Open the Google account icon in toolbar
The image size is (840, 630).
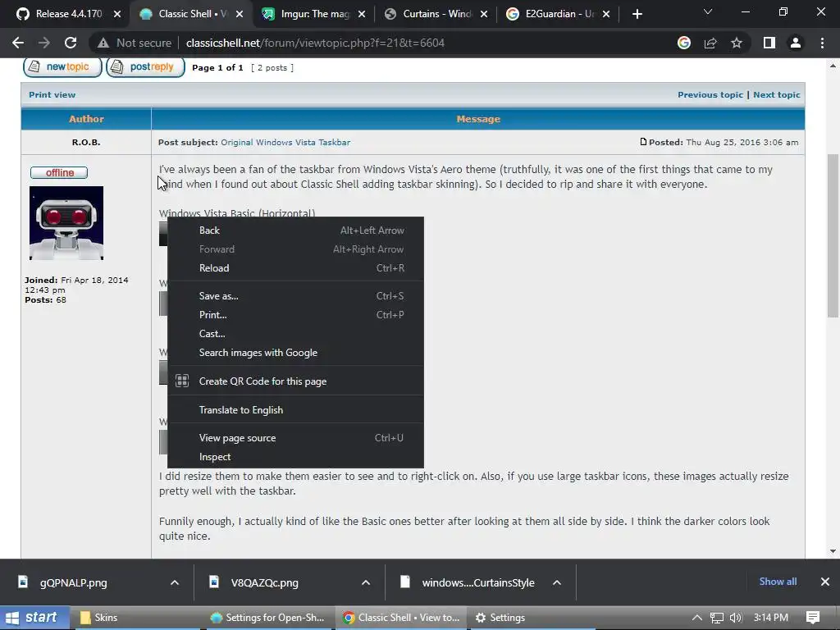(683, 43)
